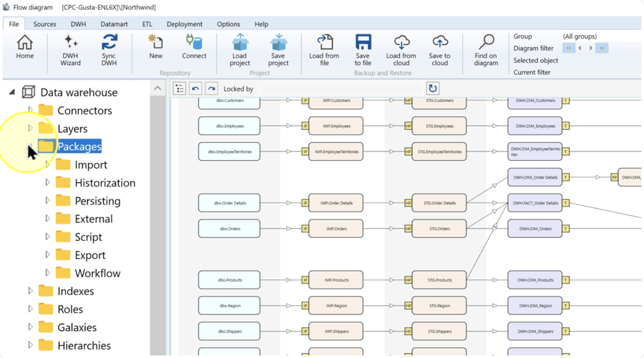Go to previous diagram filter
The image size is (644, 358).
580,48
